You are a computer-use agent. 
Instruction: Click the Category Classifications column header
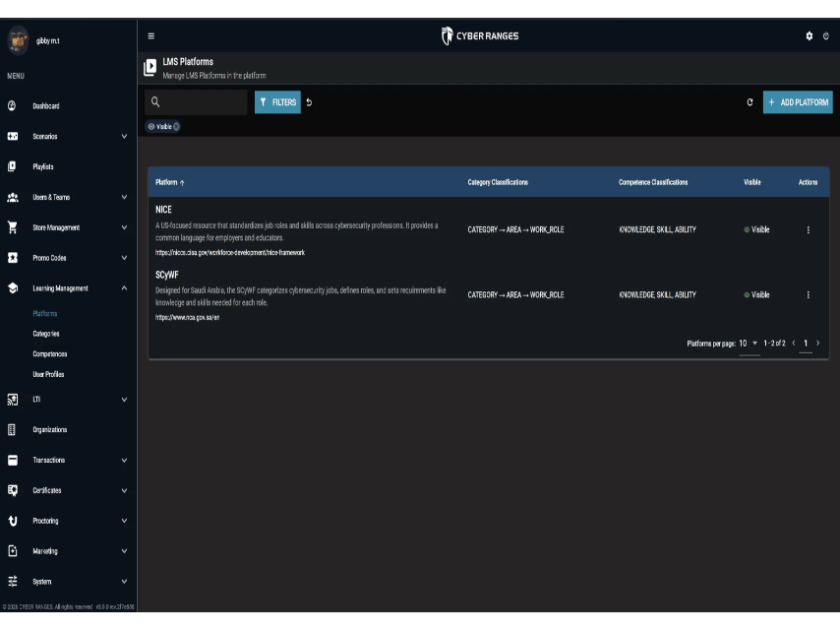pyautogui.click(x=498, y=182)
